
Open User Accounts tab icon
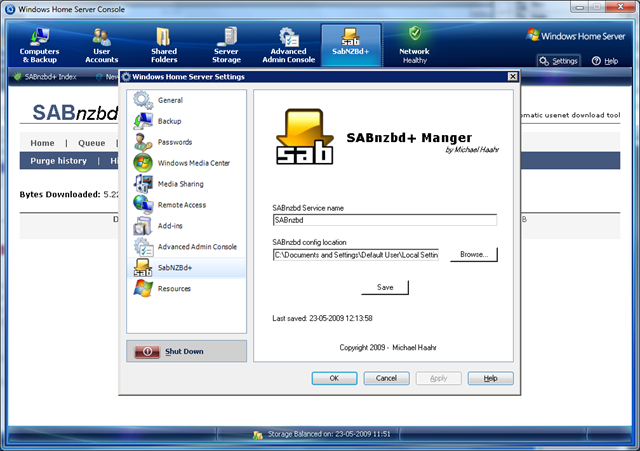tap(102, 37)
